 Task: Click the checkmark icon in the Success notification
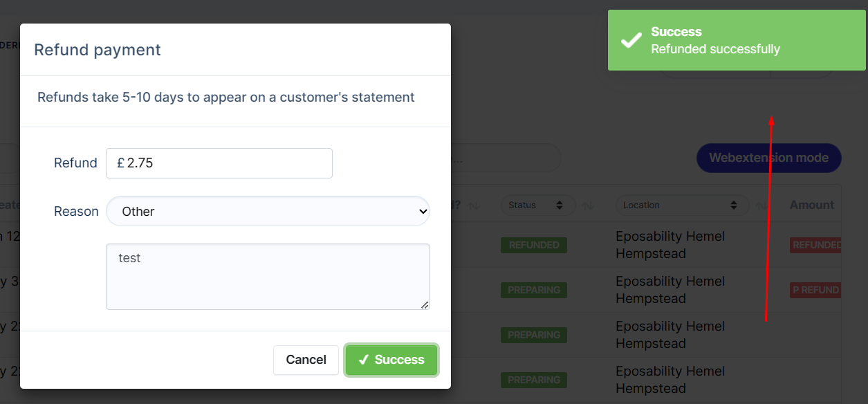coord(630,40)
